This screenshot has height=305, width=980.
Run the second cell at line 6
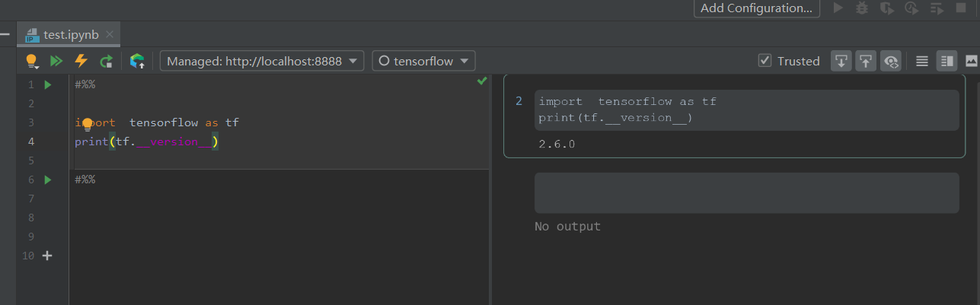pos(48,180)
